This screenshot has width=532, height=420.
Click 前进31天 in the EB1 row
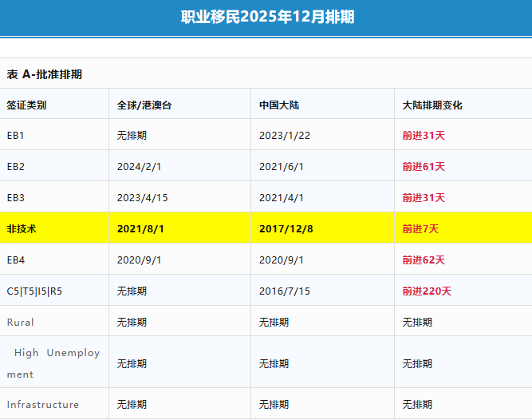(424, 136)
